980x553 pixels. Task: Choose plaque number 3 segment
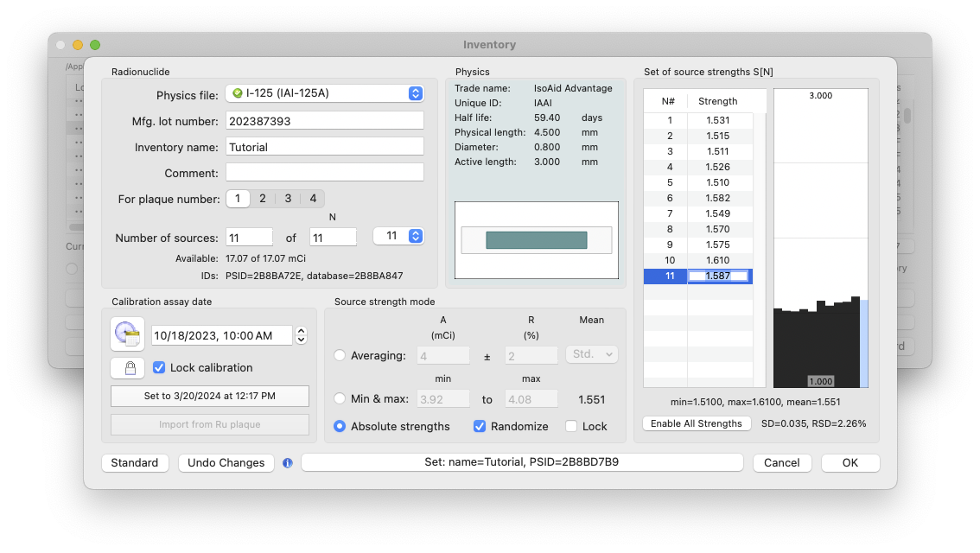pos(288,199)
